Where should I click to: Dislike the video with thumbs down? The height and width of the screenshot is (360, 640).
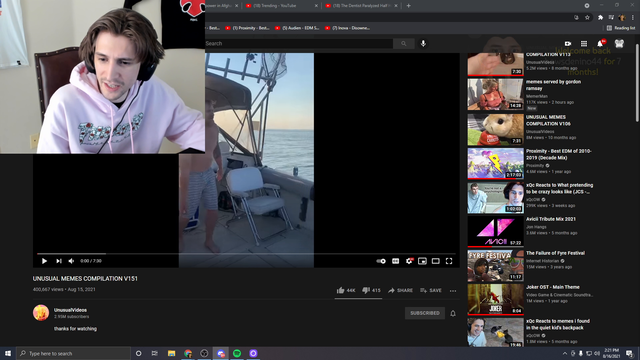(x=371, y=290)
